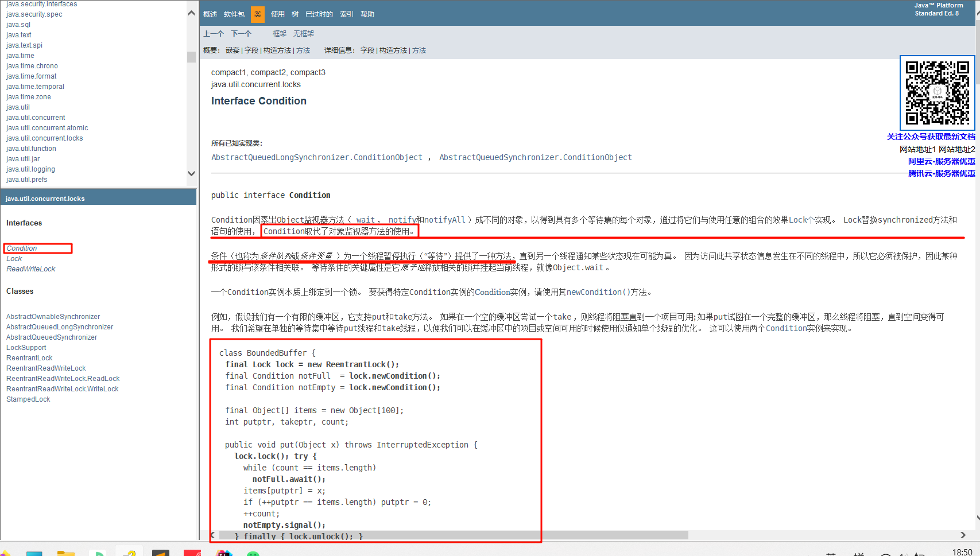The width and height of the screenshot is (980, 556).
Task: Open AbstractQueuedSynchronizer.ConditionObject implementing class link
Action: click(535, 157)
